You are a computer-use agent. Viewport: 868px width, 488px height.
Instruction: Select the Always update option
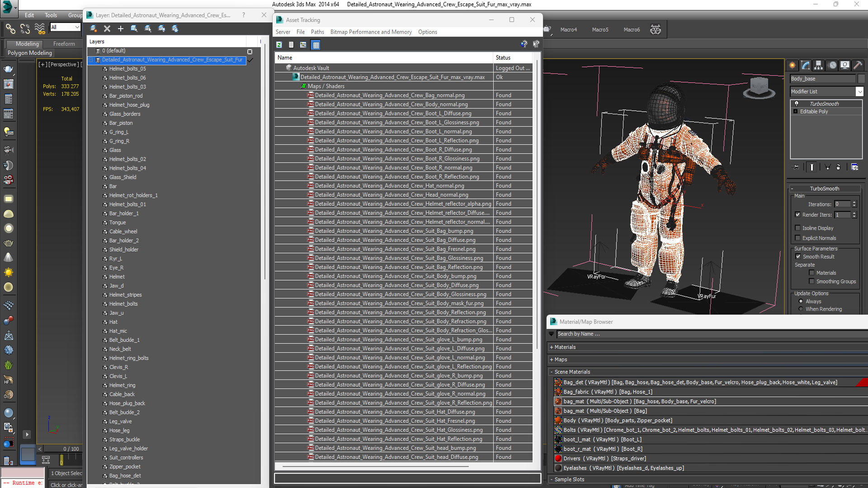pyautogui.click(x=801, y=301)
